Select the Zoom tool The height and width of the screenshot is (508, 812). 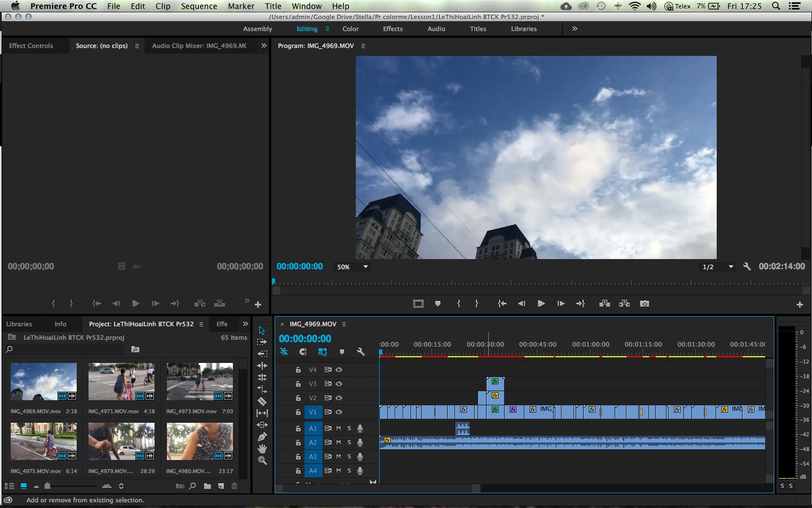click(262, 461)
